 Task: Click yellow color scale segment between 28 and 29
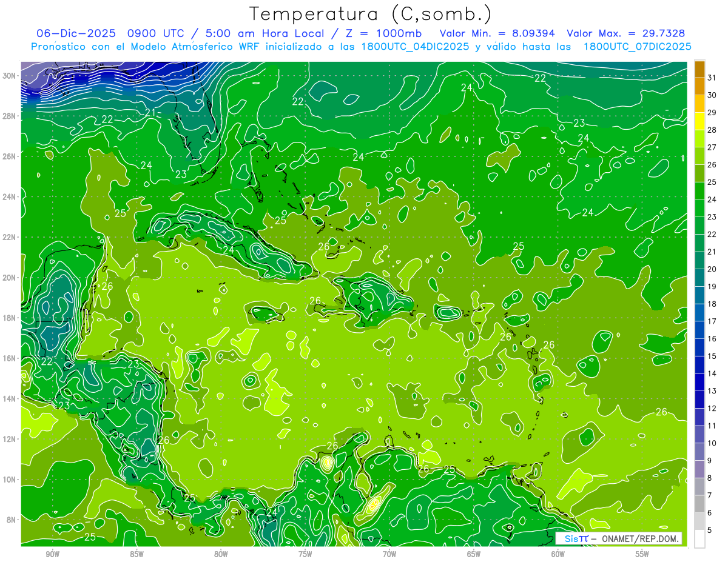(699, 121)
